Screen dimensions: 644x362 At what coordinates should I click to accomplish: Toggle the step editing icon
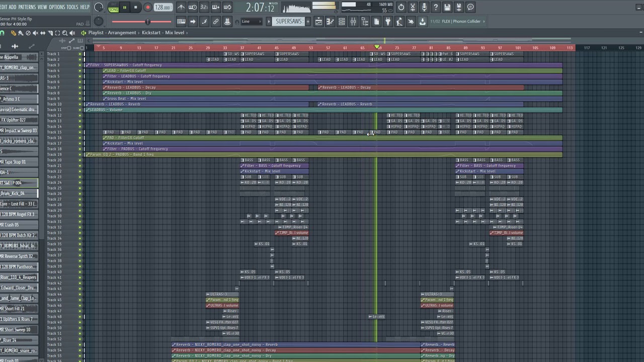[x=204, y=21]
